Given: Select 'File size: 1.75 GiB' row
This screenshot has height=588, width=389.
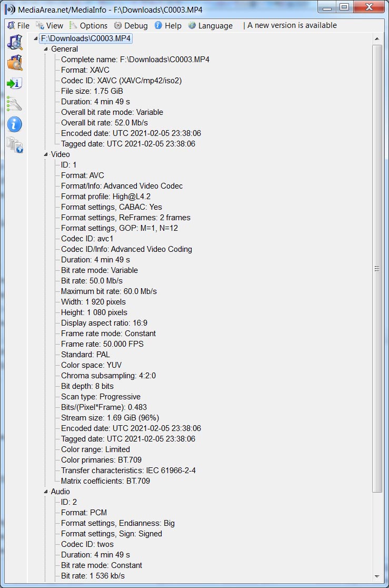Looking at the screenshot, I should point(92,91).
